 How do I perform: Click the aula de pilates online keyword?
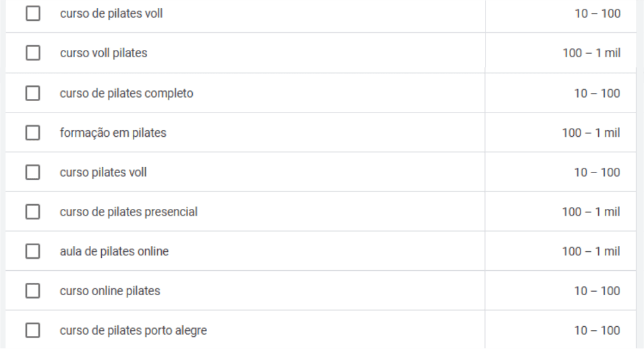tap(114, 252)
